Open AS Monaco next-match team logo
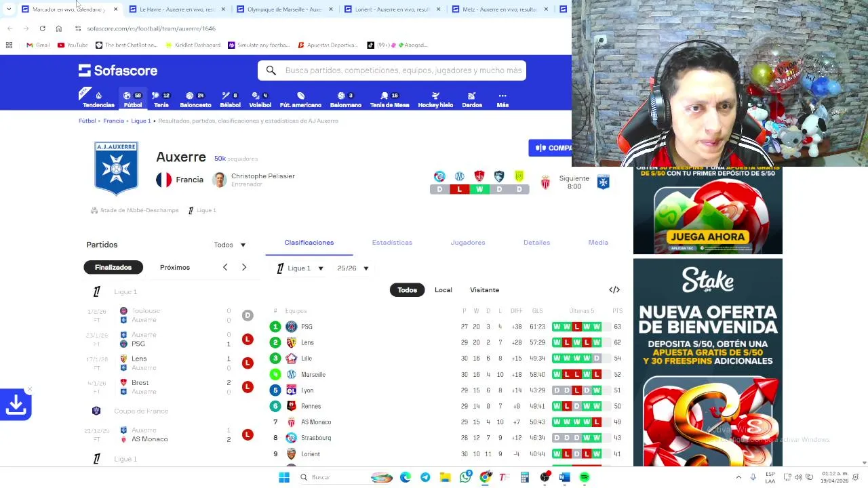The width and height of the screenshot is (868, 488). tap(545, 182)
